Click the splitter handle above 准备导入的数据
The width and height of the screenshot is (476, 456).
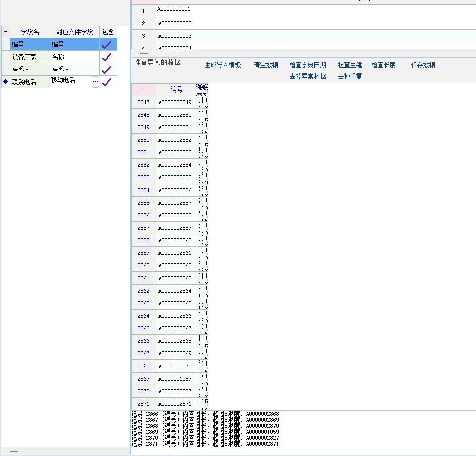144,53
